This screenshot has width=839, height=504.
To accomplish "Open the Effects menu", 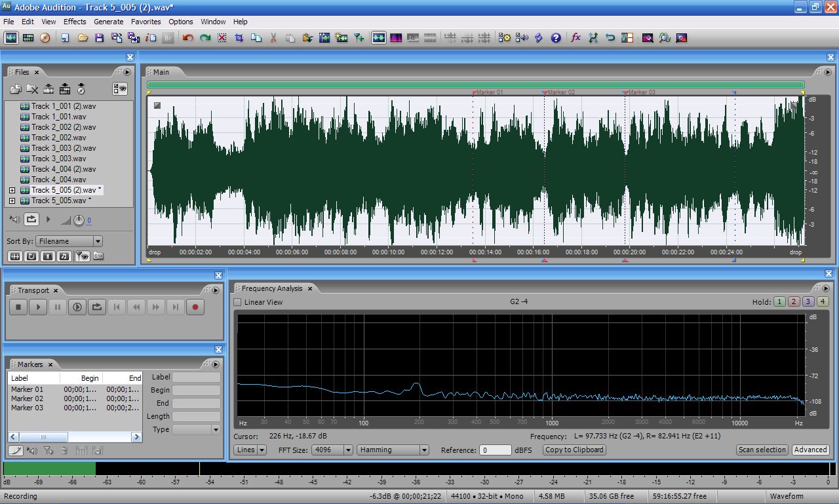I will 75,22.
